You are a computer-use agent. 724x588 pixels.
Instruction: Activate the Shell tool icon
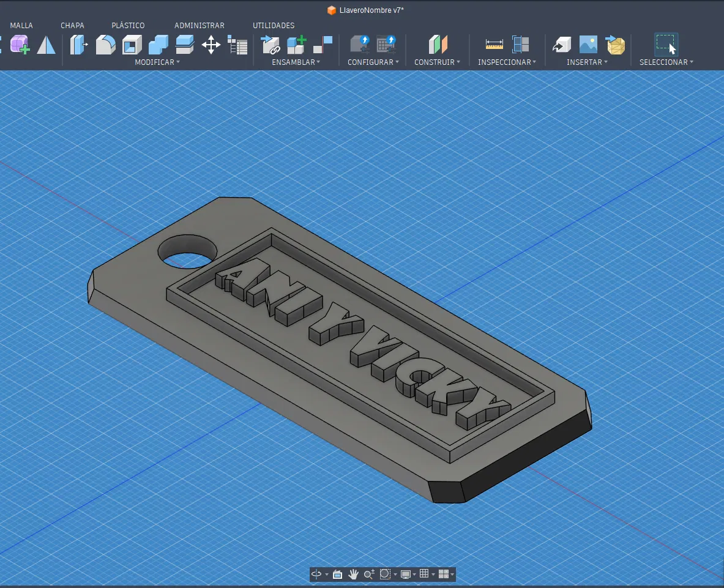tap(132, 45)
